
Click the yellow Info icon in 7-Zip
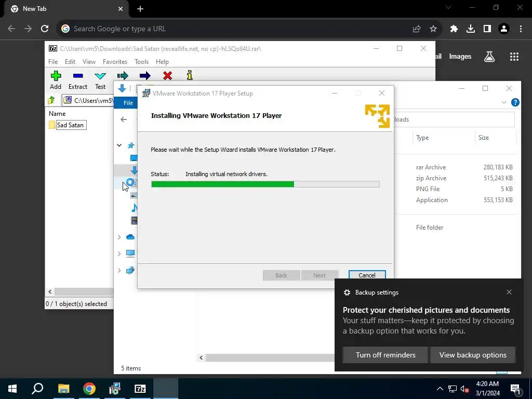click(x=190, y=75)
